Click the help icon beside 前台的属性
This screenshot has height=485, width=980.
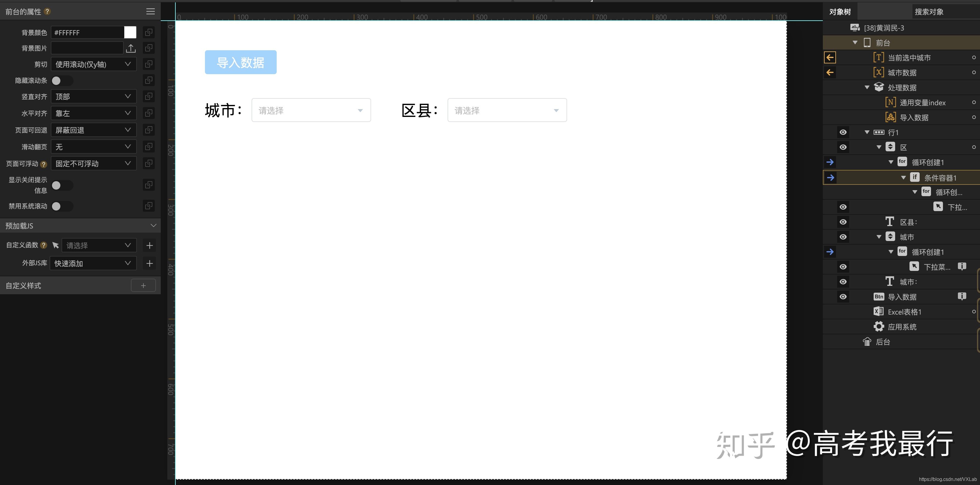[47, 11]
